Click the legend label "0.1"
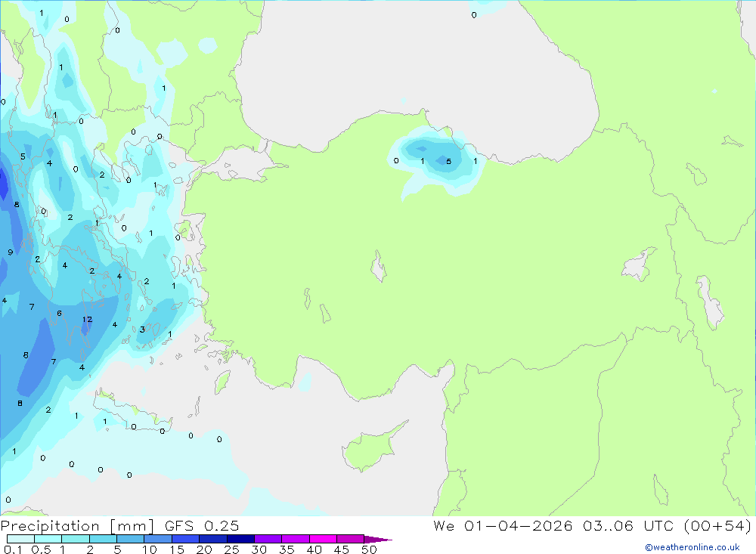This screenshot has height=554, width=756. coord(13,549)
